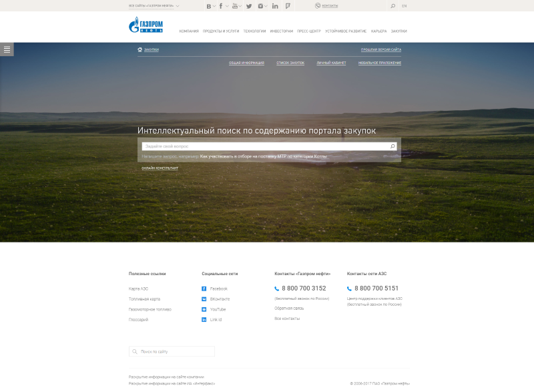
Task: Submit the portal search with the magnifier
Action: tap(392, 146)
